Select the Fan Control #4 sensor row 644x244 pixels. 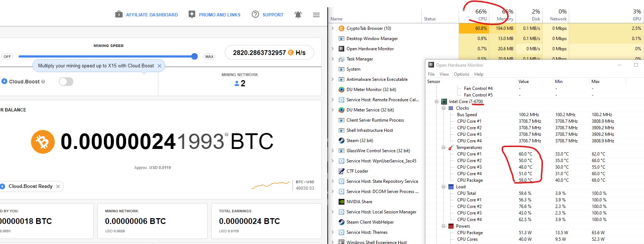pos(535,88)
